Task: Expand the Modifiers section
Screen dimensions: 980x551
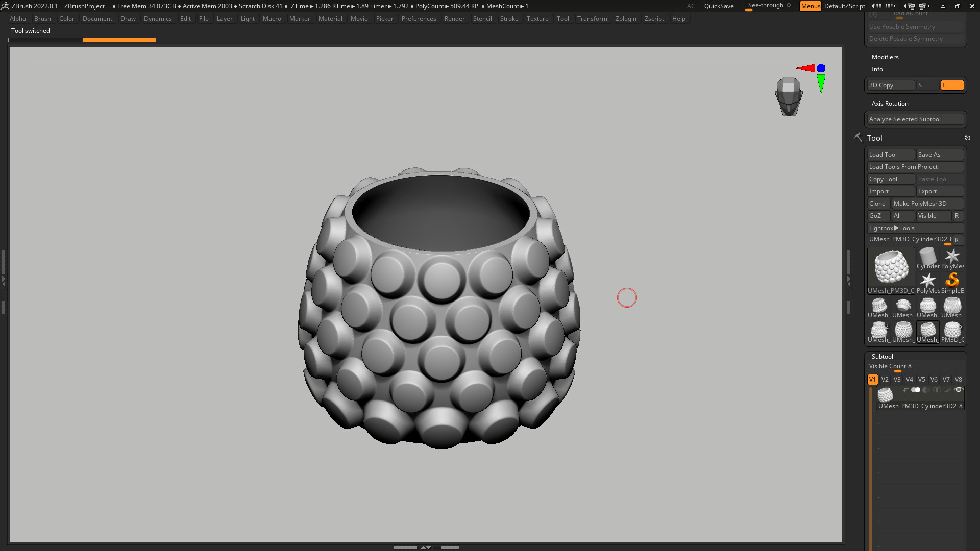Action: [x=885, y=57]
